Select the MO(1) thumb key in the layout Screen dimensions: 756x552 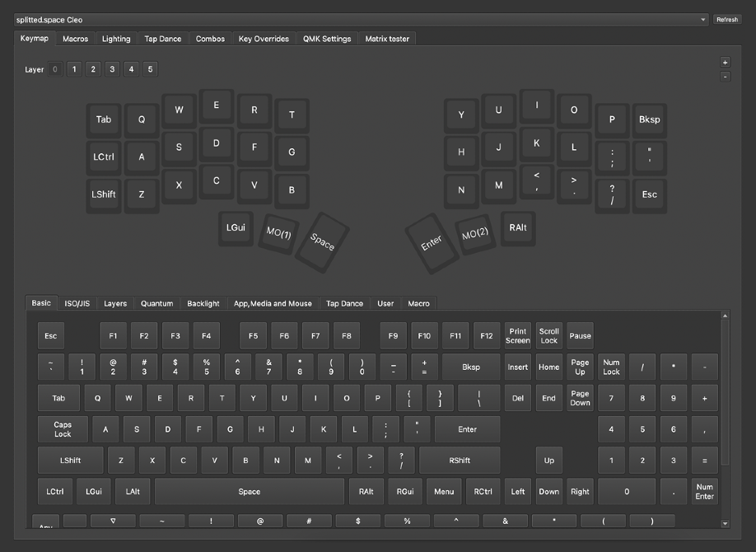pos(278,233)
